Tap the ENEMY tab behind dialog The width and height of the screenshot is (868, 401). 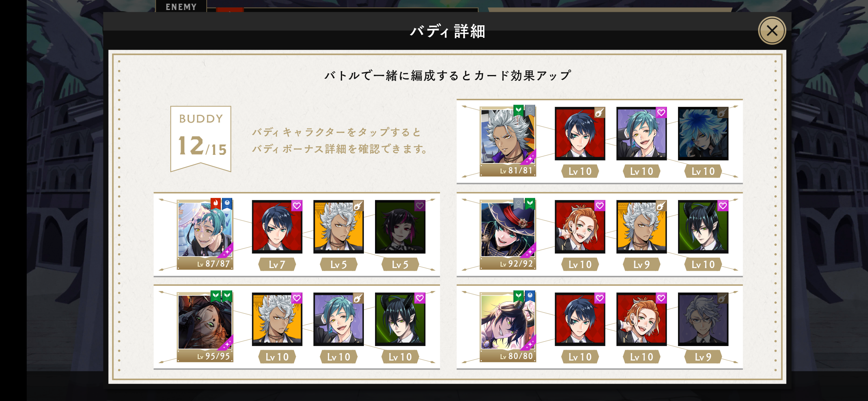pos(181,6)
